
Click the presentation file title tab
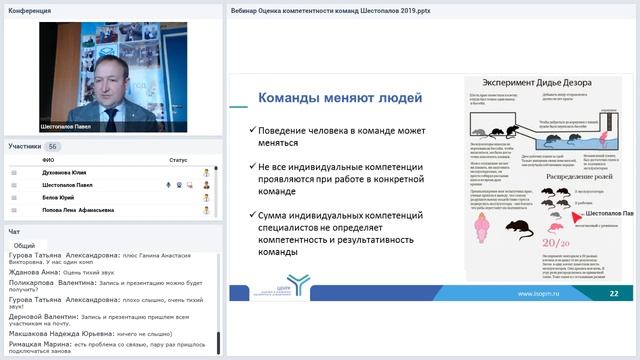click(x=331, y=11)
